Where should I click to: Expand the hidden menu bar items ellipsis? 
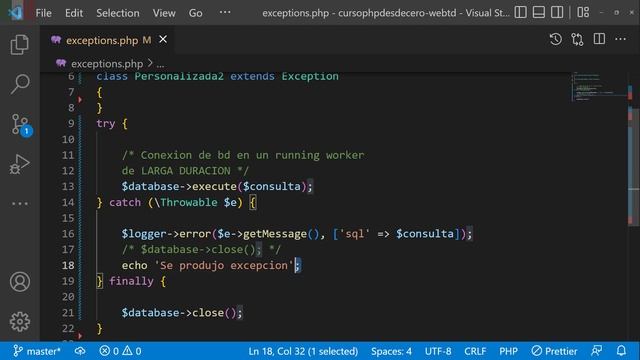225,12
